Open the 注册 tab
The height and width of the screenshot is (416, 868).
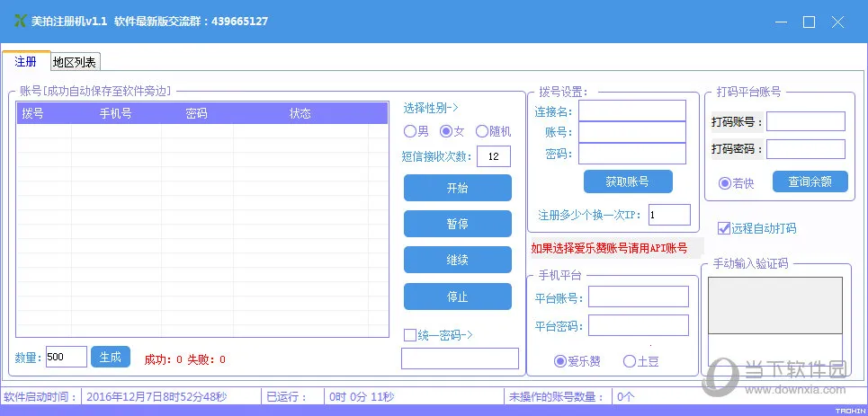pyautogui.click(x=26, y=61)
